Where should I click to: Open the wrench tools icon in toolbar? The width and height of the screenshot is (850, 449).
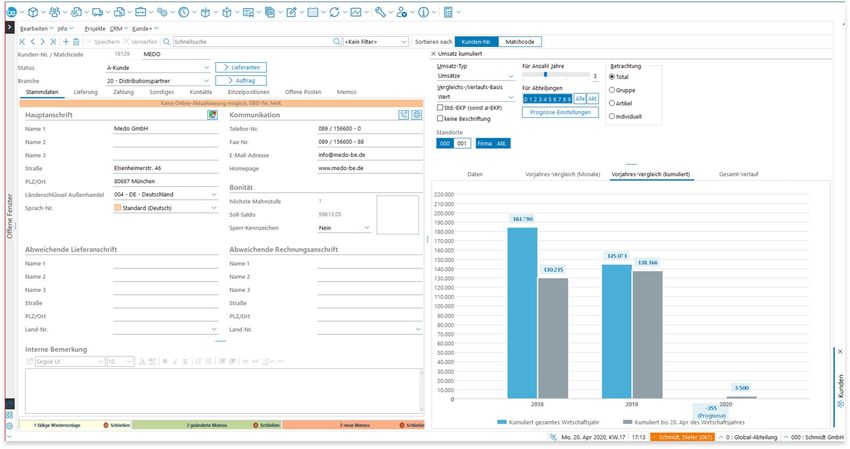[378, 12]
